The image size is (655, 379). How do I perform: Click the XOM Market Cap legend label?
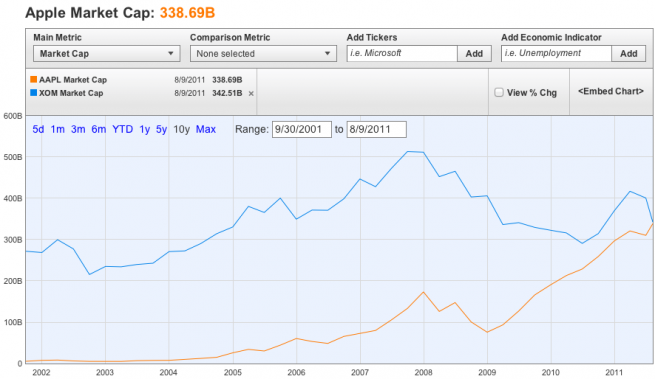[71, 93]
